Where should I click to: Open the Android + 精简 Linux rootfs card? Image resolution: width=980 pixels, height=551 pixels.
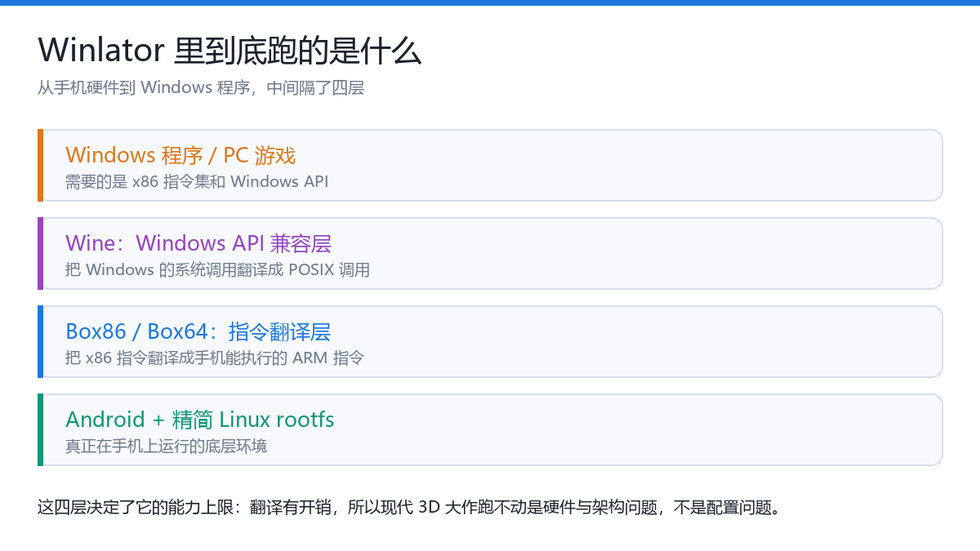[490, 429]
